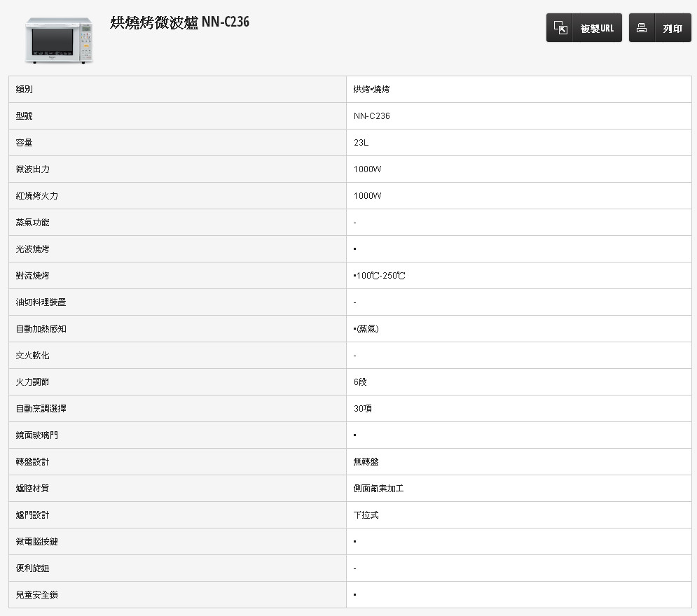The width and height of the screenshot is (697, 616).
Task: Click the title 烘燒烤微波爐 NN-C236
Action: [x=179, y=22]
